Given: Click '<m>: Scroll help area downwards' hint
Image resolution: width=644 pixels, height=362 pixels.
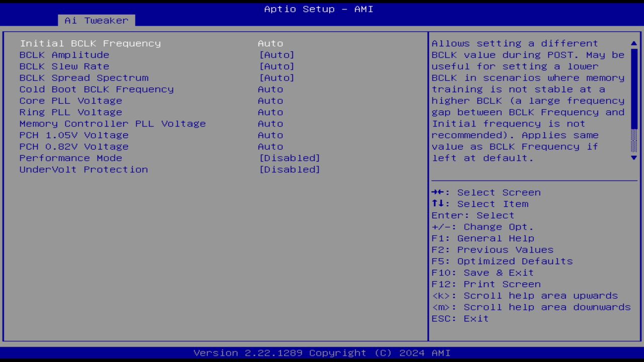Looking at the screenshot, I should (531, 307).
